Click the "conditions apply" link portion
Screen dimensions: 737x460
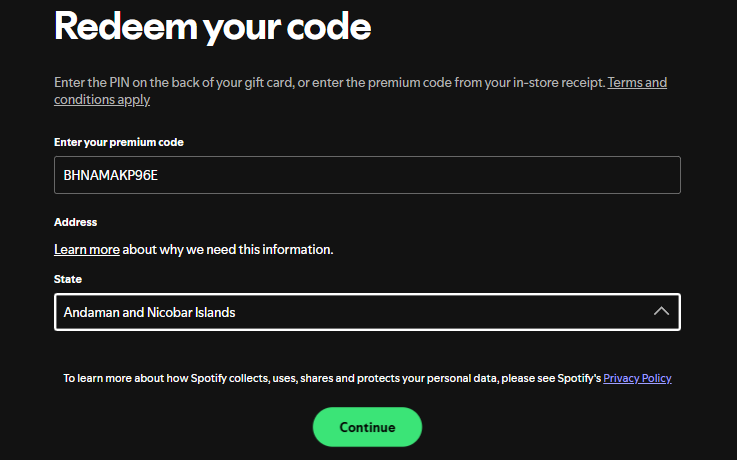(x=102, y=99)
